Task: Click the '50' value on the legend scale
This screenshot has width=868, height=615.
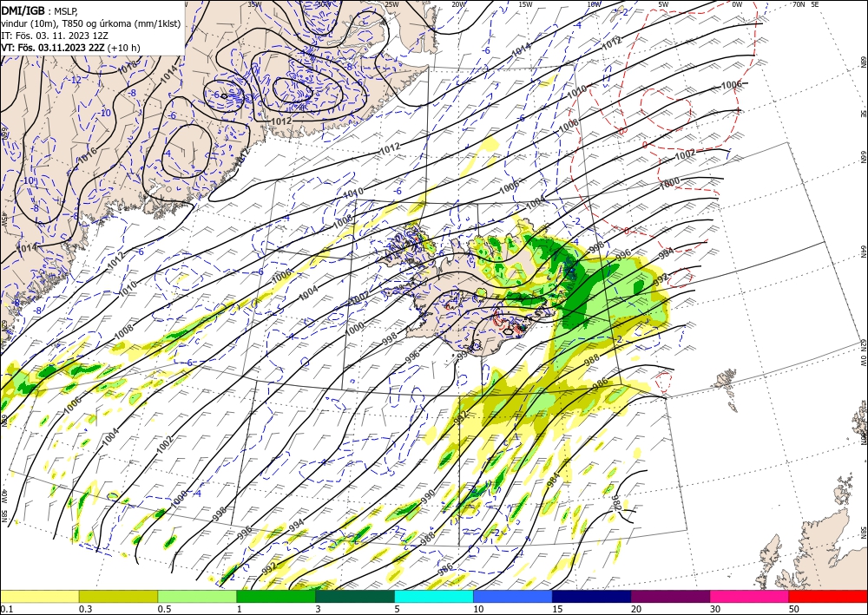Action: coord(794,609)
